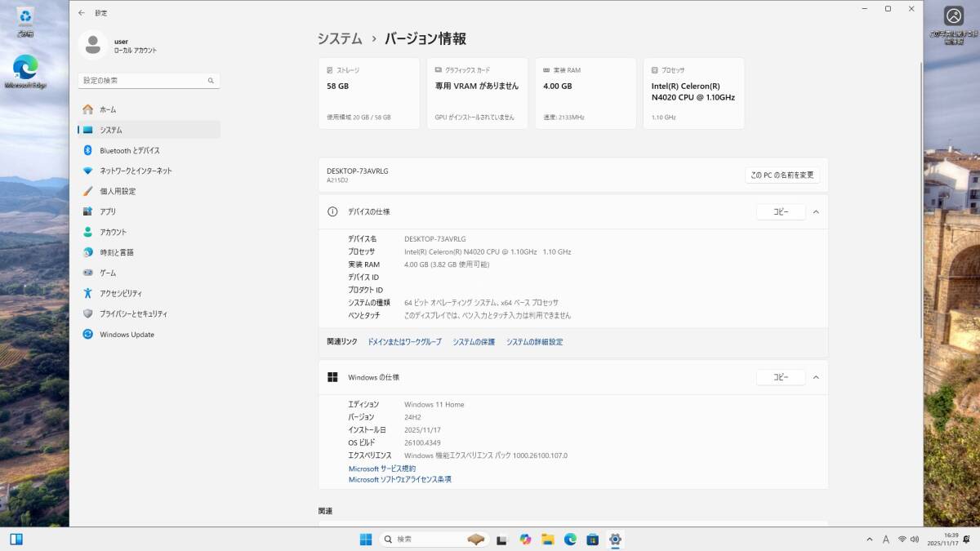Open プライバシーとセキュリティ settings
The image size is (980, 551).
pyautogui.click(x=133, y=313)
